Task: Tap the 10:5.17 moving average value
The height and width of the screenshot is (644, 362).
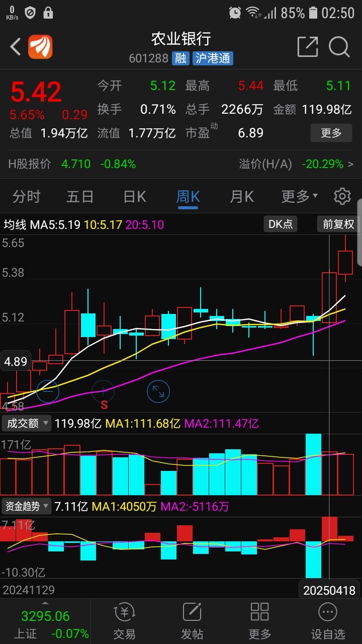Action: click(x=103, y=224)
